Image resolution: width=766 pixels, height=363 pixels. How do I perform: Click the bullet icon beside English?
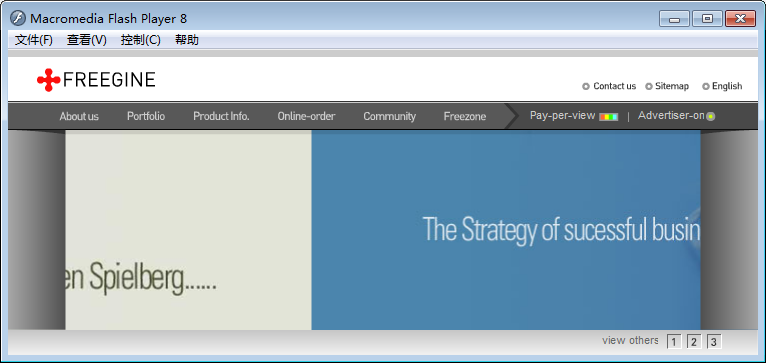(705, 87)
